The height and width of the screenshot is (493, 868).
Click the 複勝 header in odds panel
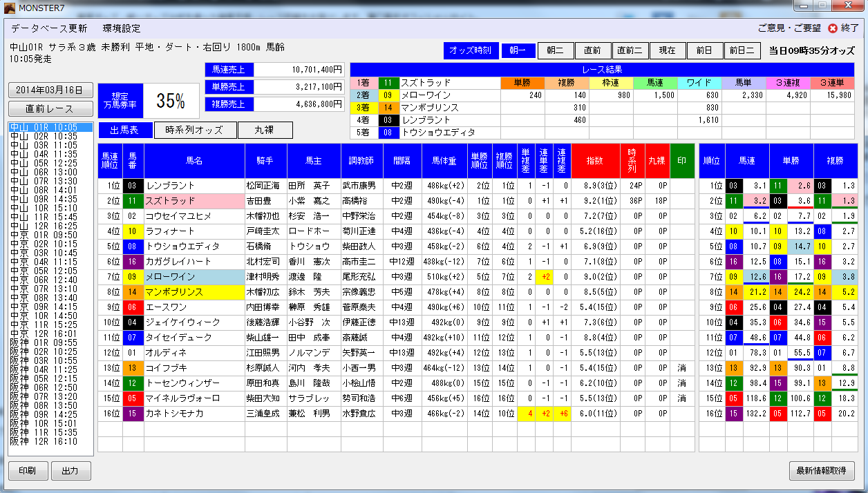tap(835, 160)
